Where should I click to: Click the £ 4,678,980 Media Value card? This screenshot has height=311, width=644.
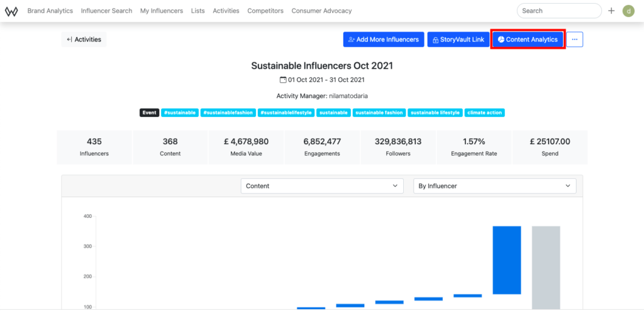[246, 147]
